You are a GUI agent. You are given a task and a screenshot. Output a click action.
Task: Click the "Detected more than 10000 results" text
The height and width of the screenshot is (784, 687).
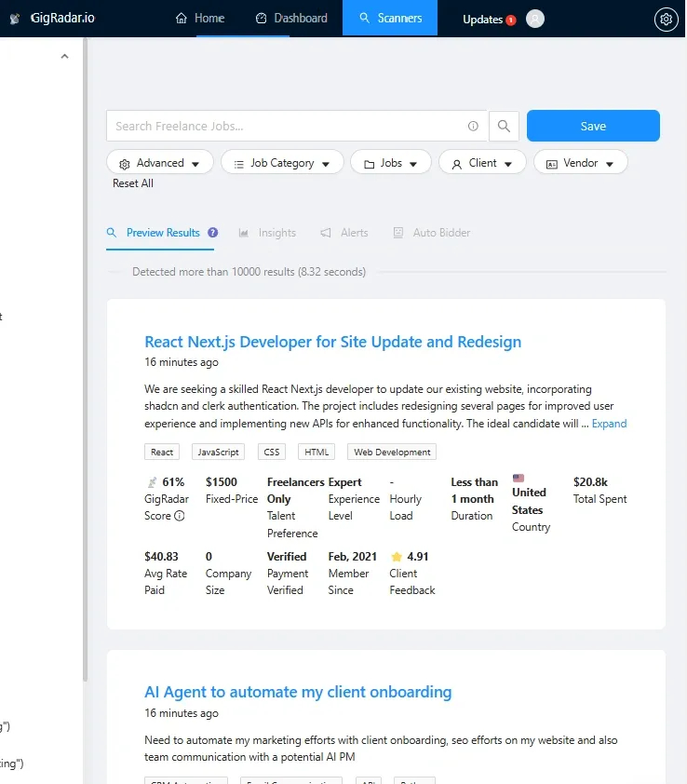249,272
